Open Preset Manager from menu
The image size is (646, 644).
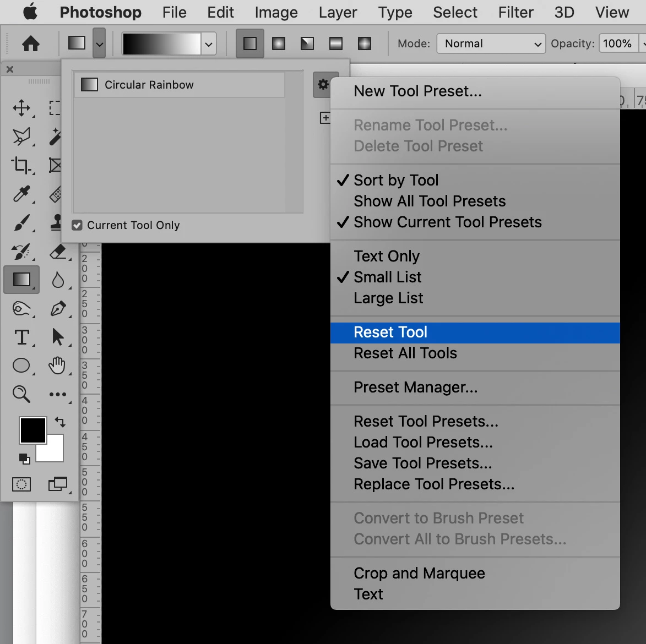click(x=475, y=388)
